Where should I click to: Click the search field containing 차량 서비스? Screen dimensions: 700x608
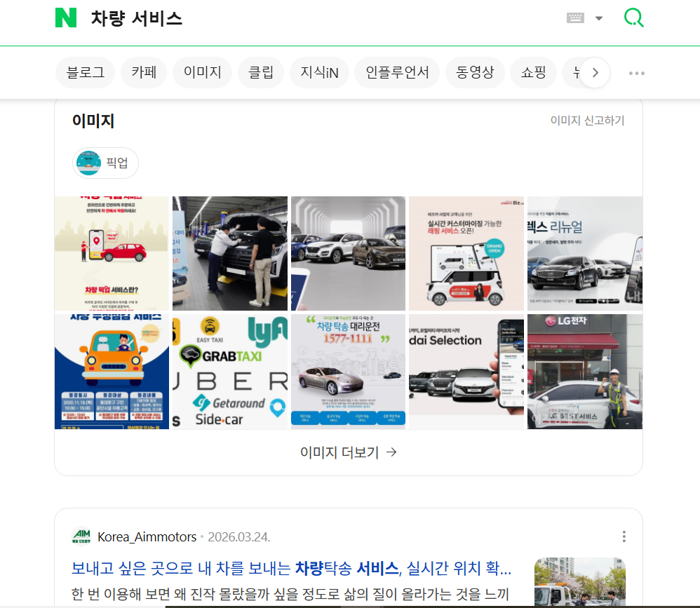pyautogui.click(x=316, y=19)
